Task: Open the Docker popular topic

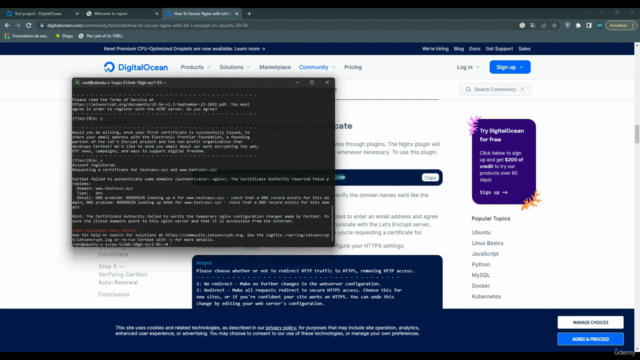Action: pyautogui.click(x=480, y=286)
